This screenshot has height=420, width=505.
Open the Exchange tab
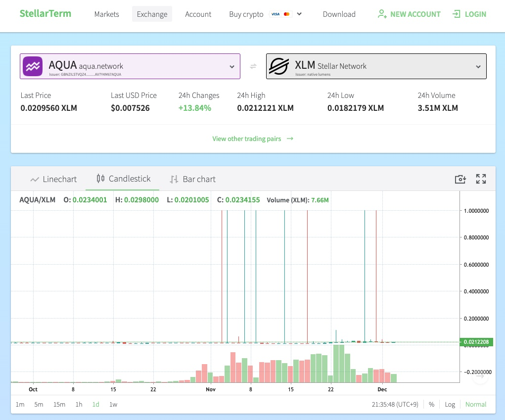tap(152, 14)
